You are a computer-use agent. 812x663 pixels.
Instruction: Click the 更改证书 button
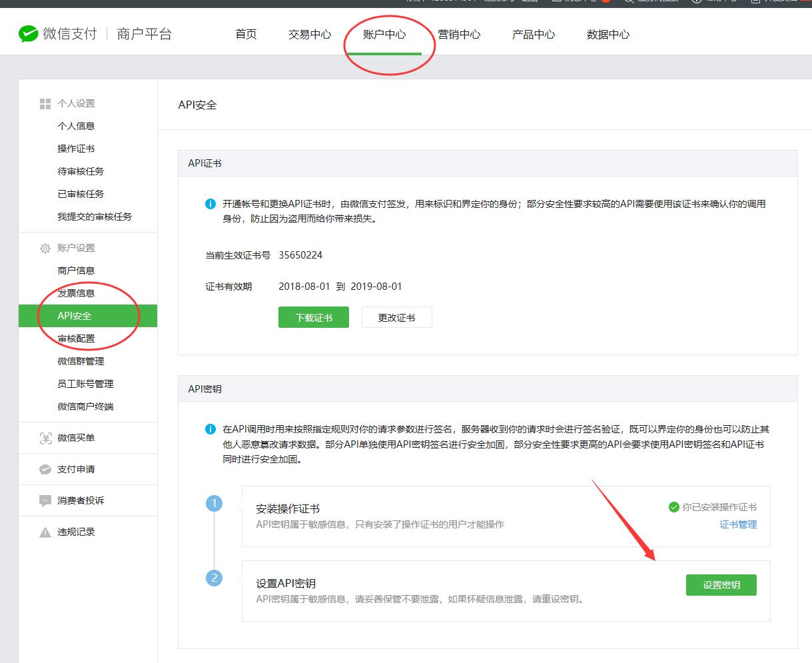[396, 318]
